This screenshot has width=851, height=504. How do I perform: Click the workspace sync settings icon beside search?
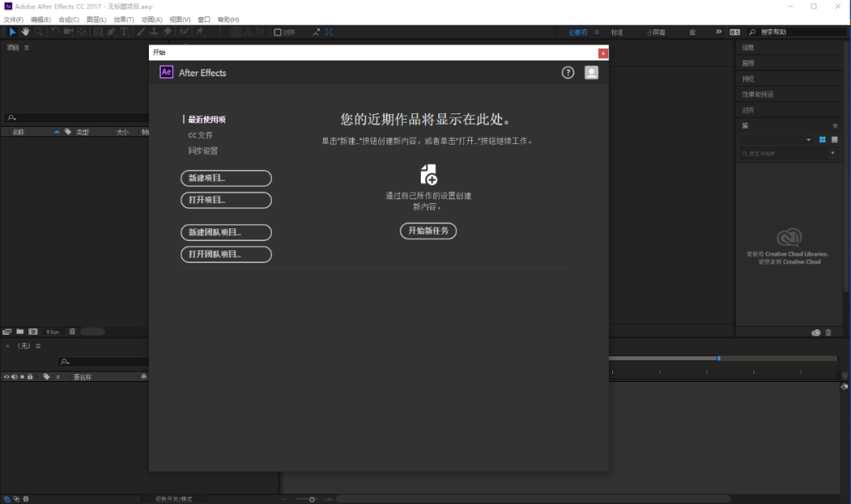tap(735, 32)
